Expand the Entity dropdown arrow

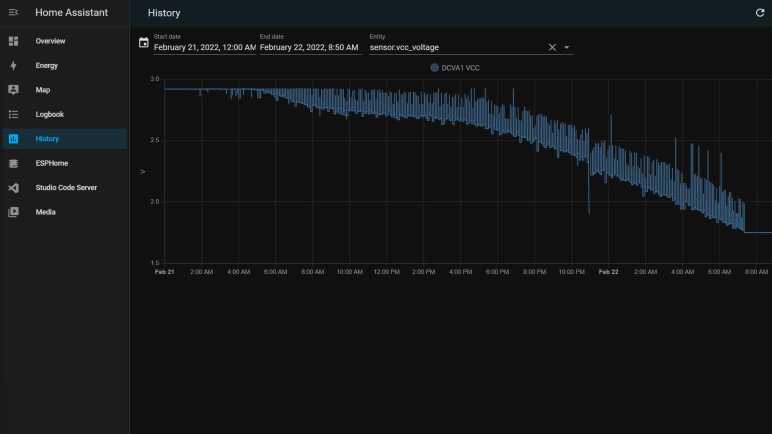(x=567, y=47)
